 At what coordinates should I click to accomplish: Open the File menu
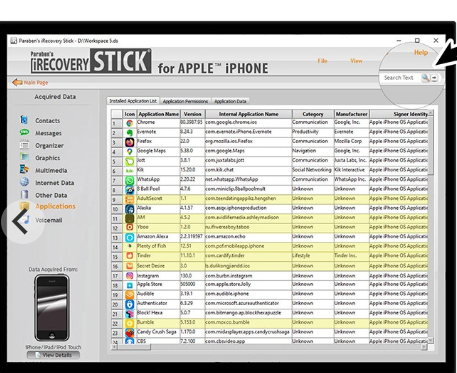322,61
